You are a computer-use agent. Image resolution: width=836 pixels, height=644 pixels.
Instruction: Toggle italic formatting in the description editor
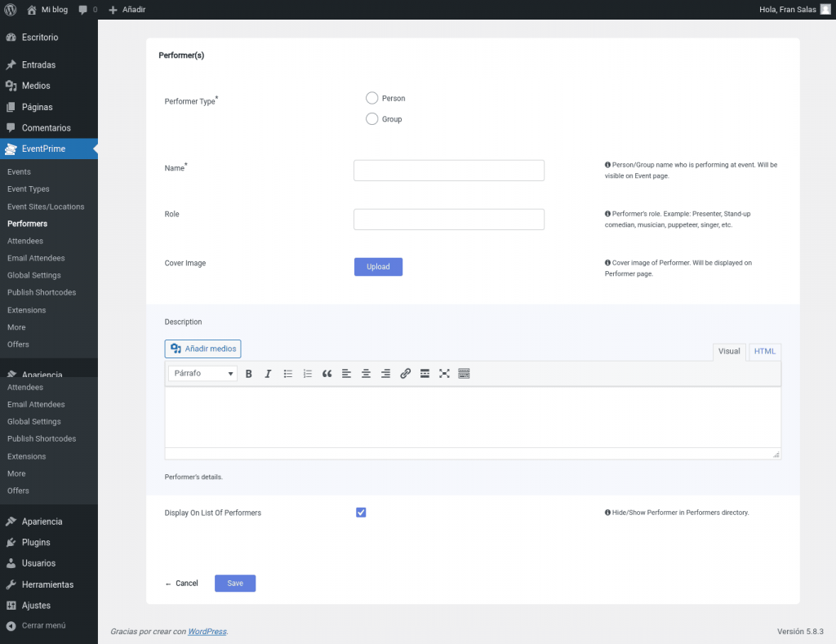tap(268, 374)
